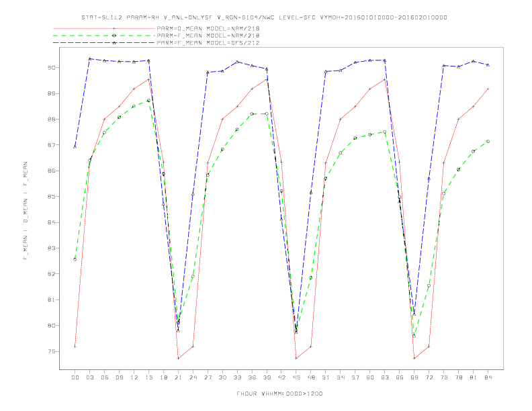Click x-axis forecast hour label 24
This screenshot has height=411, width=532.
click(193, 377)
